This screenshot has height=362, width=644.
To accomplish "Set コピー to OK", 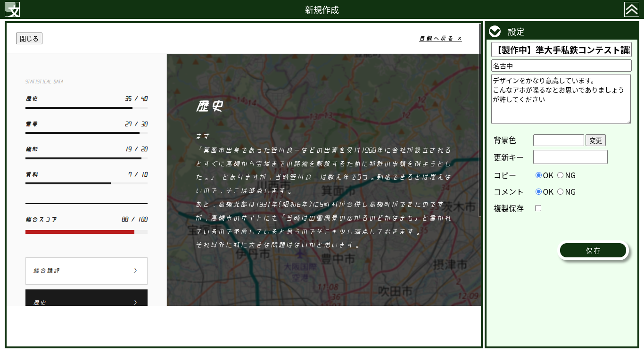I will click(x=539, y=175).
